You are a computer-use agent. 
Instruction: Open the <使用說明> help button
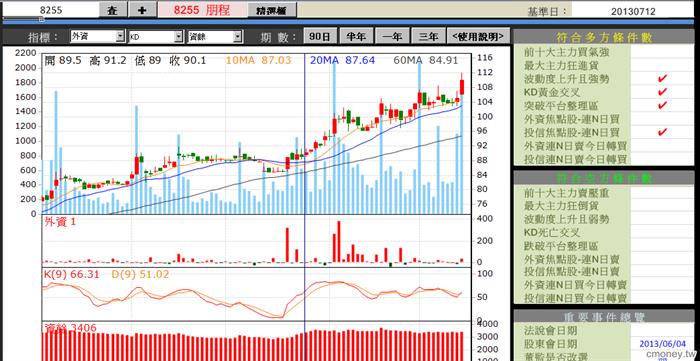[478, 37]
